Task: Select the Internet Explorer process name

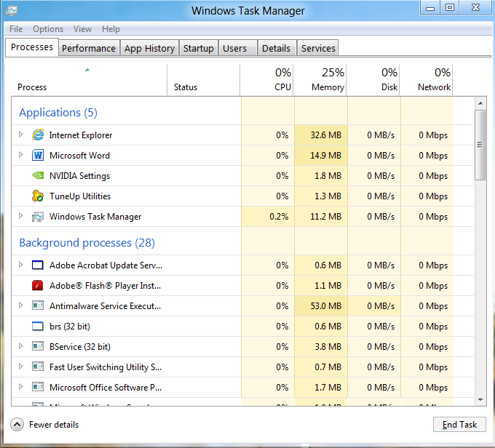Action: point(81,135)
